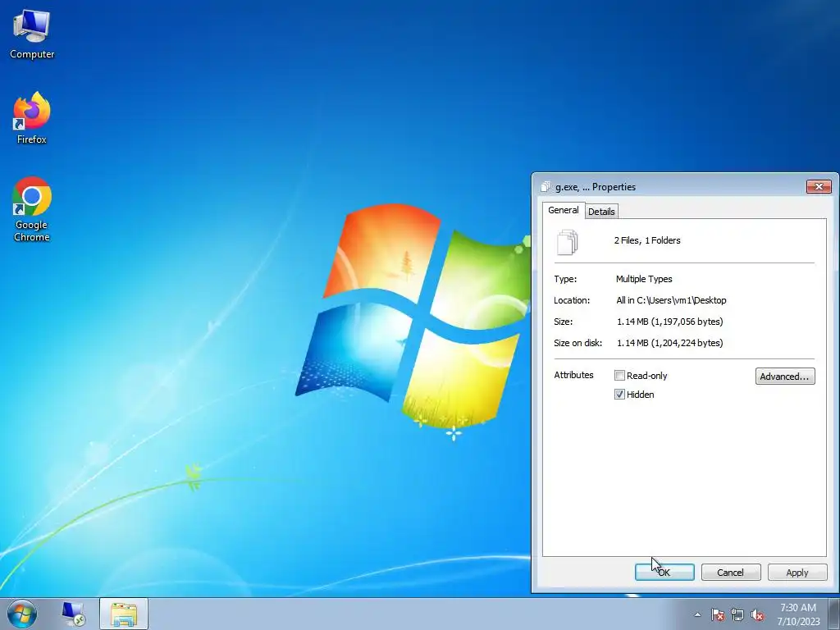Image resolution: width=840 pixels, height=630 pixels.
Task: Open the network tray icon
Action: (737, 614)
